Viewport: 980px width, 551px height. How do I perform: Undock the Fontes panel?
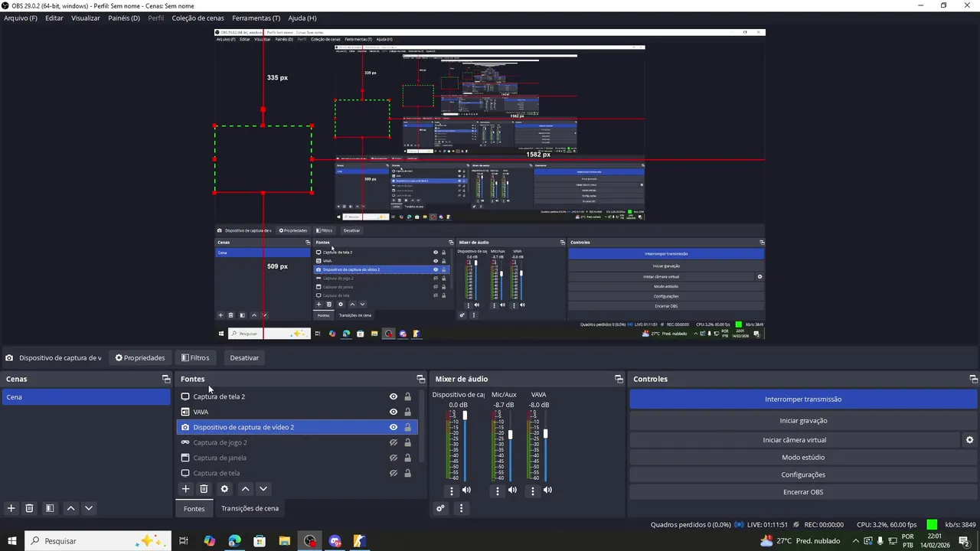coord(420,379)
